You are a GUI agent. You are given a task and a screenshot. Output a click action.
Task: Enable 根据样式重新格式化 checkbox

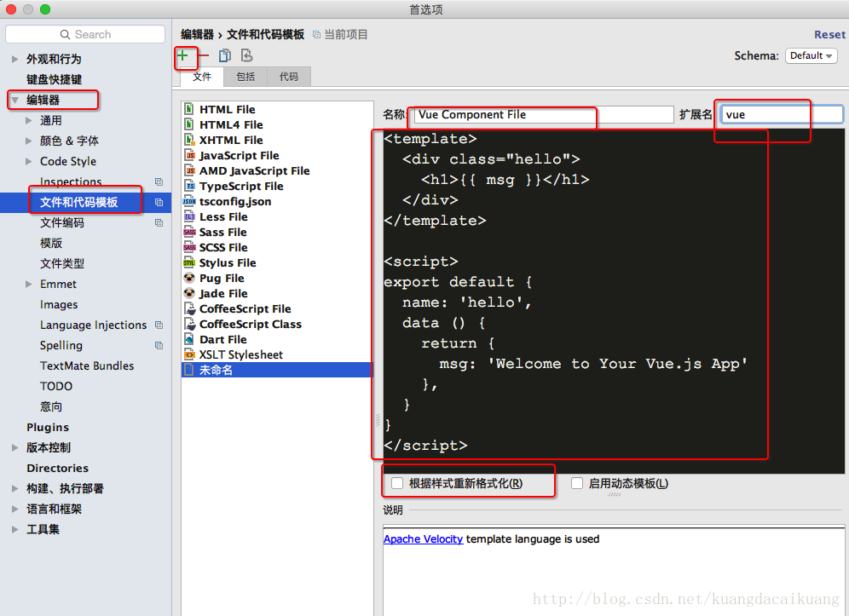coord(397,483)
